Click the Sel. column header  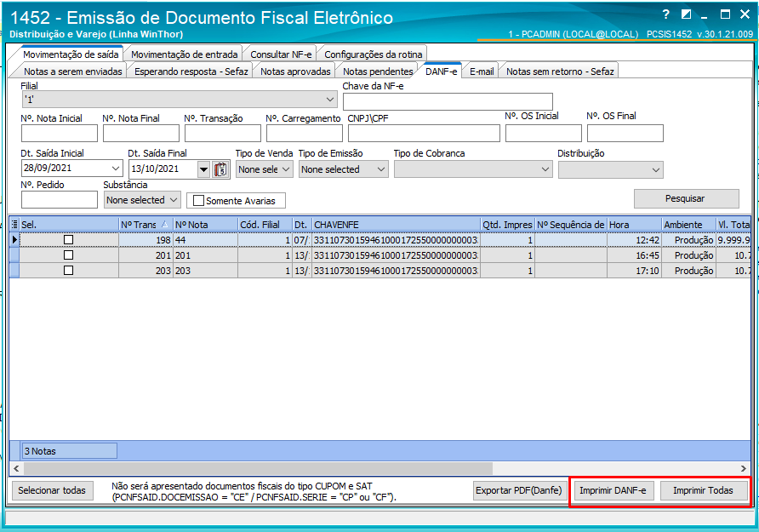coord(69,225)
